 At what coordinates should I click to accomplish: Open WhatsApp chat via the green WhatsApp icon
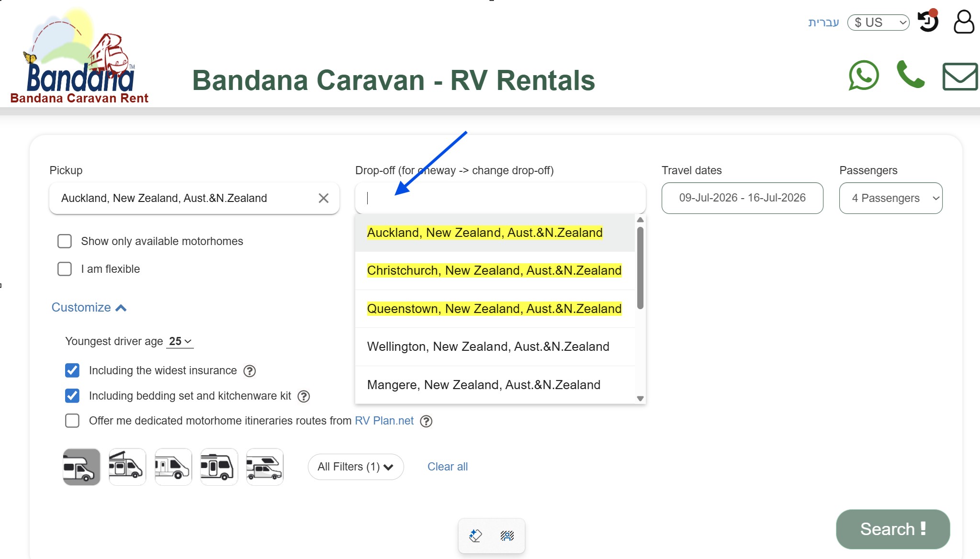863,76
